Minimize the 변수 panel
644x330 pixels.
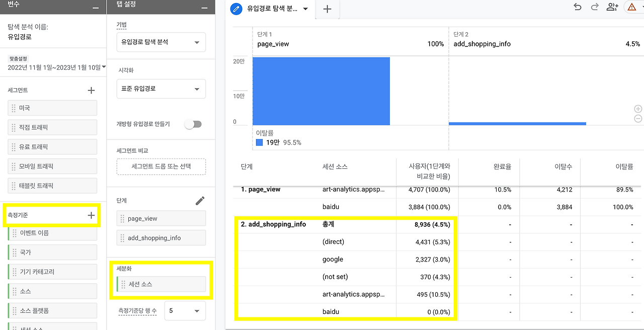coord(96,8)
